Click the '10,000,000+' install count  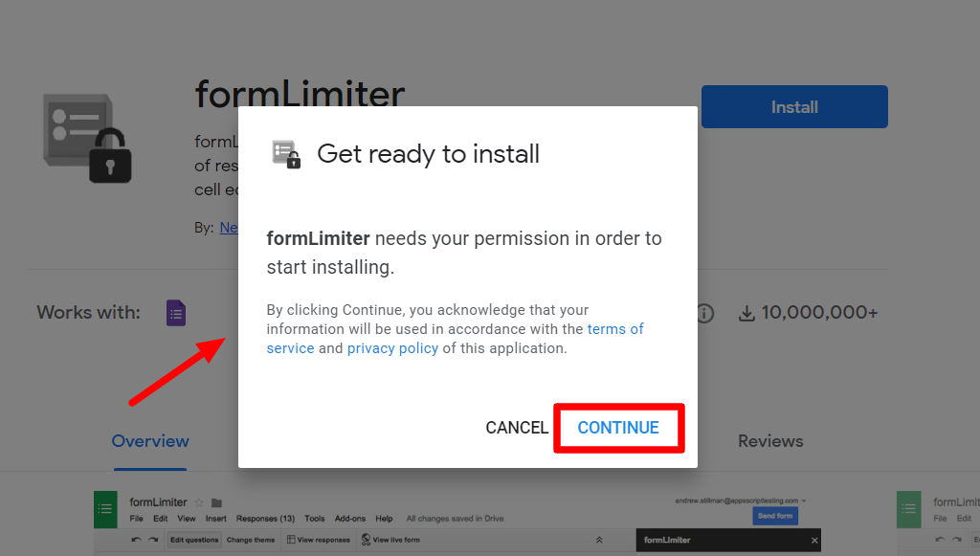tap(819, 312)
